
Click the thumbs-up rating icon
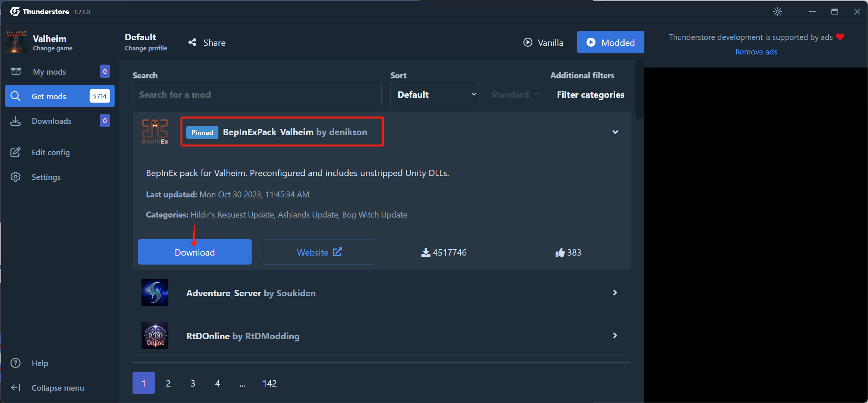click(x=560, y=253)
